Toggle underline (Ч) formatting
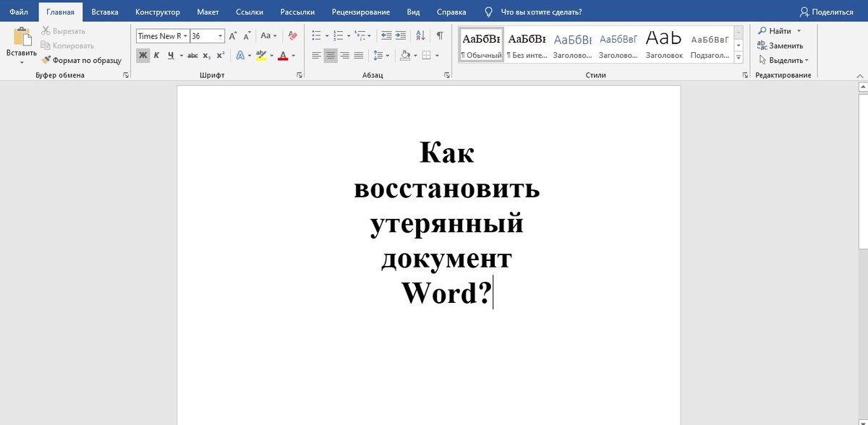This screenshot has height=425, width=868. click(x=171, y=56)
